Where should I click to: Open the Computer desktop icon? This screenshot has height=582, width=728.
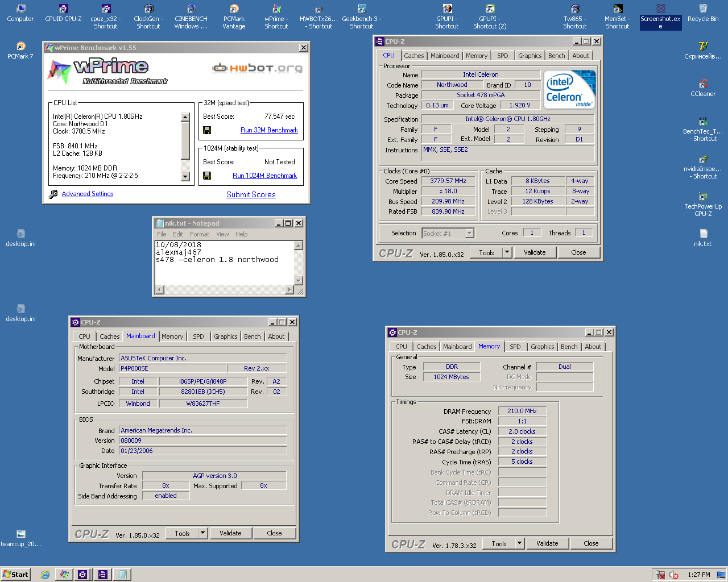(20, 14)
